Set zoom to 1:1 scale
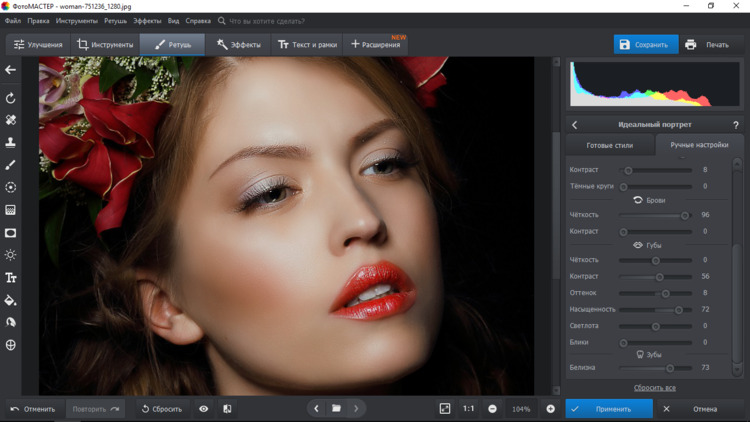This screenshot has height=422, width=750. (468, 409)
